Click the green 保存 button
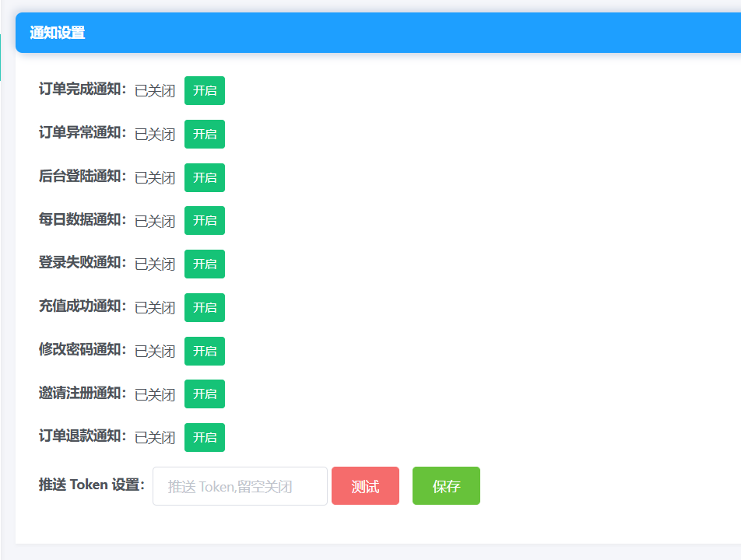Screen dimensions: 741x560 [446, 486]
